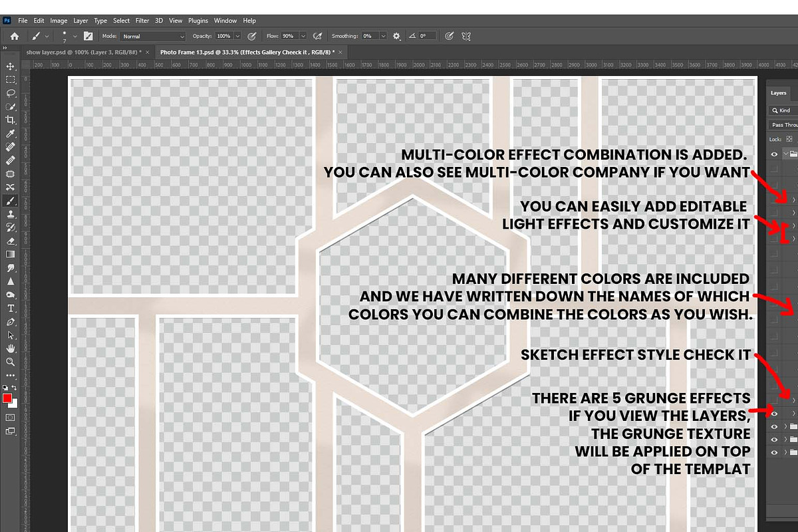The width and height of the screenshot is (798, 532).
Task: Select the Crop tool
Action: point(10,120)
